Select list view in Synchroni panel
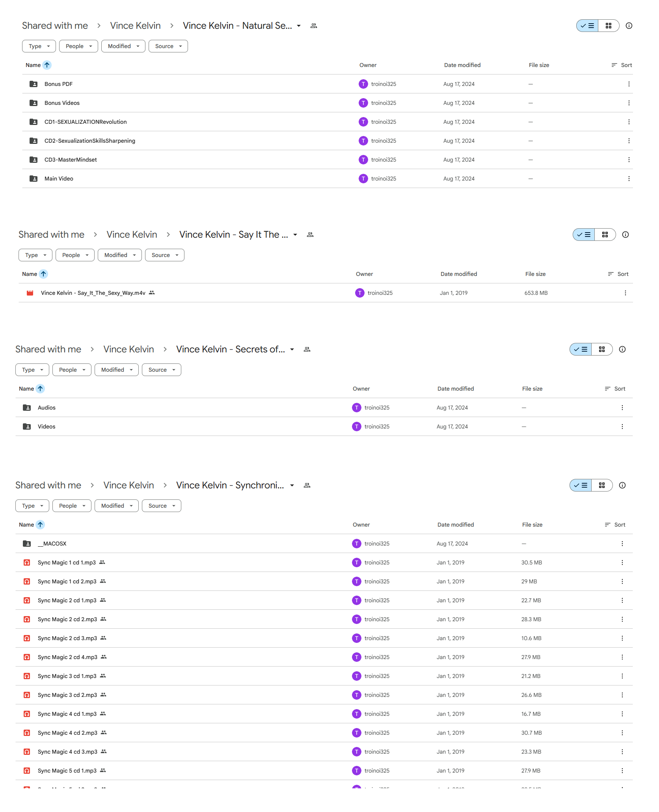 [581, 485]
